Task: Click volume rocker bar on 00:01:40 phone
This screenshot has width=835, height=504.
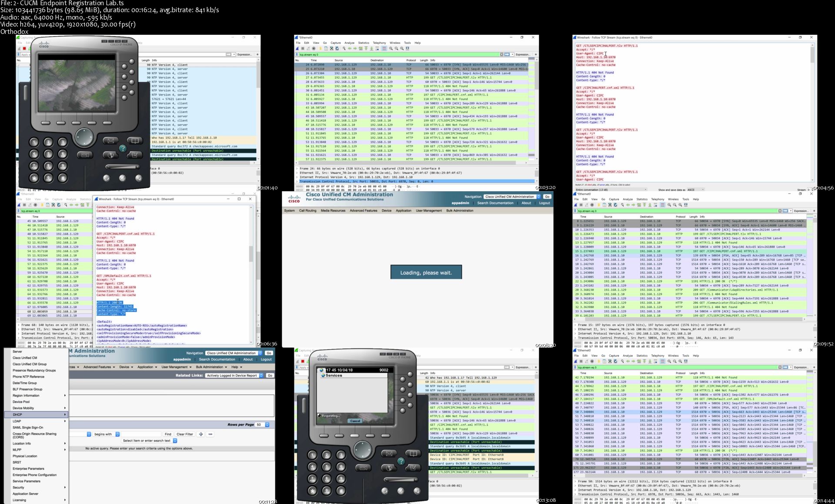Action: pos(123,167)
